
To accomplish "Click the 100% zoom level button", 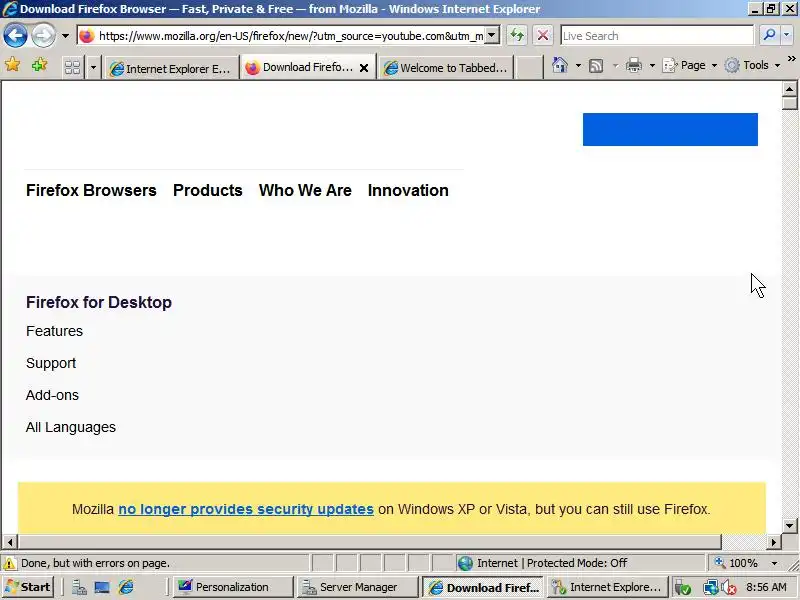I will tap(736, 563).
